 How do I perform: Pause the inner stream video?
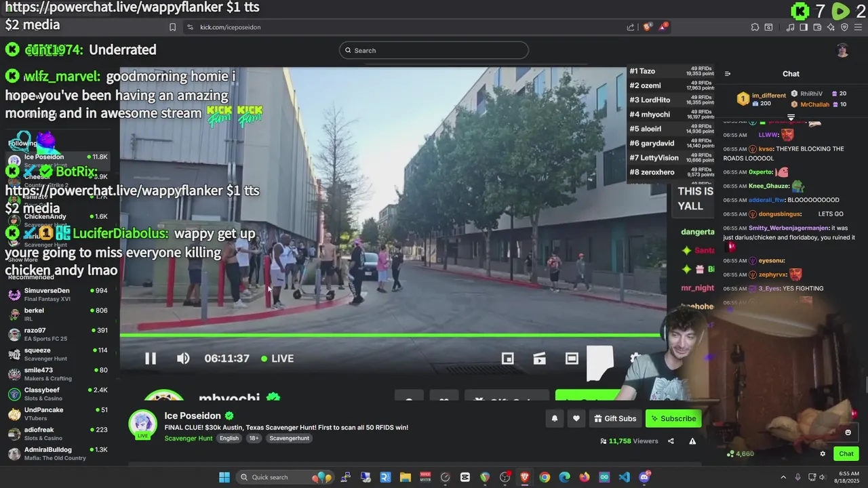point(151,359)
